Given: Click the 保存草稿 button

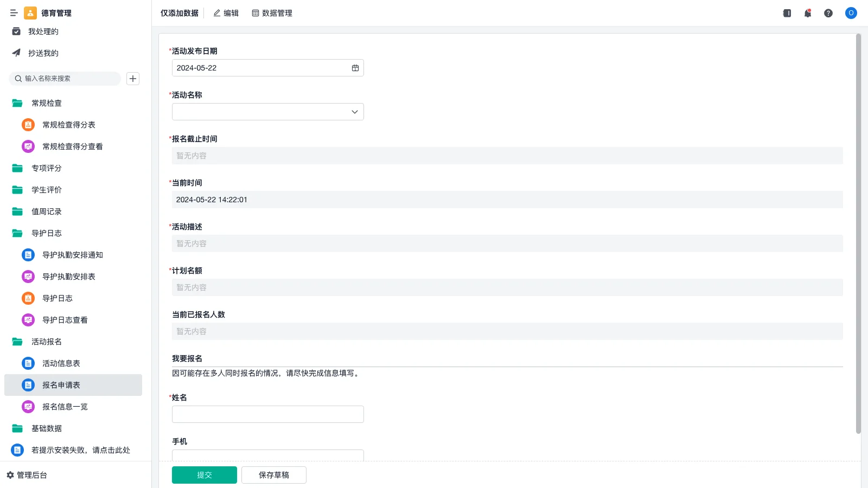Looking at the screenshot, I should pos(274,475).
